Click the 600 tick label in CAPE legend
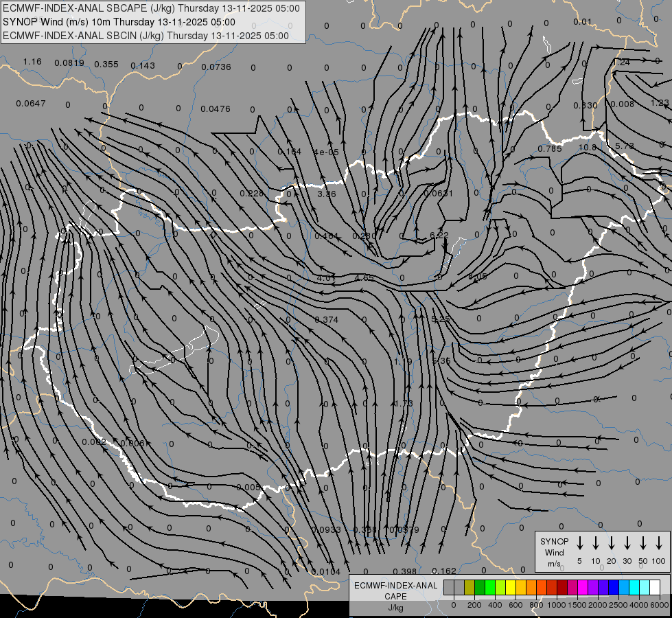The width and height of the screenshot is (672, 618). 515,605
